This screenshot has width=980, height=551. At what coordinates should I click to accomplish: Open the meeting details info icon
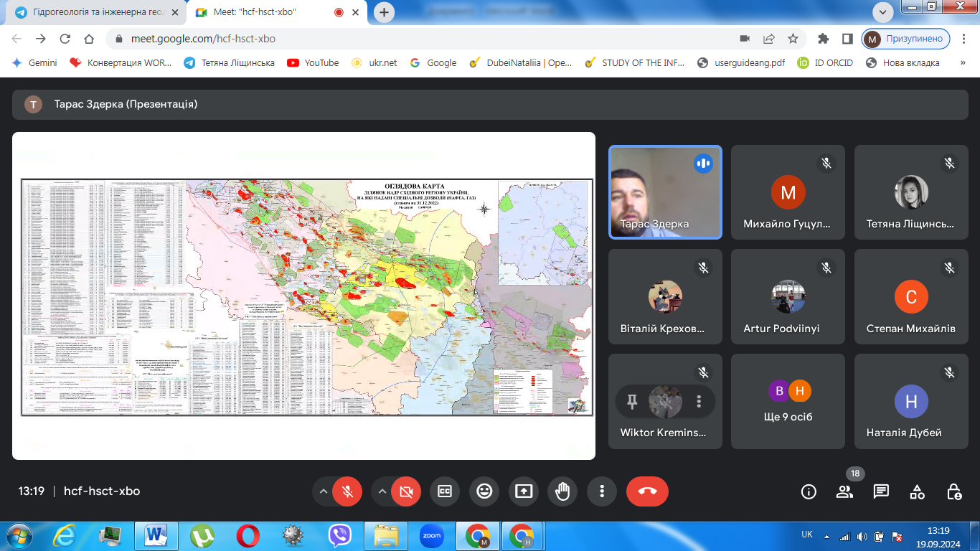coord(809,491)
